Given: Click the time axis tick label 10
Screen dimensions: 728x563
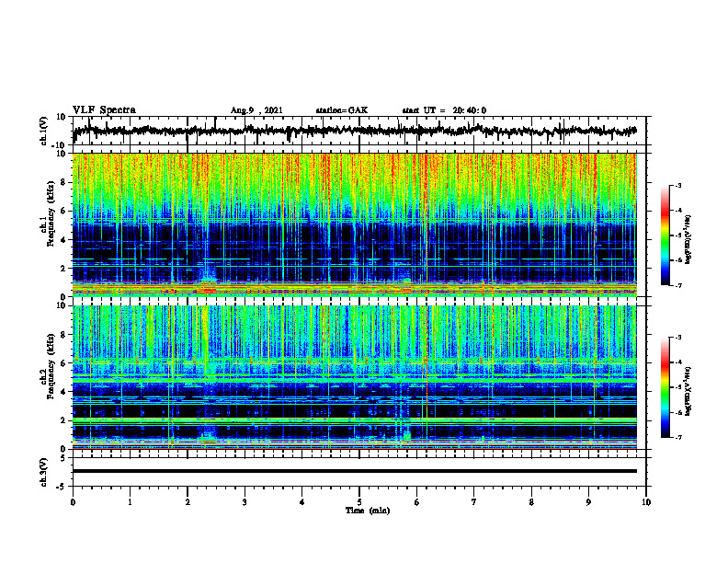Looking at the screenshot, I should [646, 502].
